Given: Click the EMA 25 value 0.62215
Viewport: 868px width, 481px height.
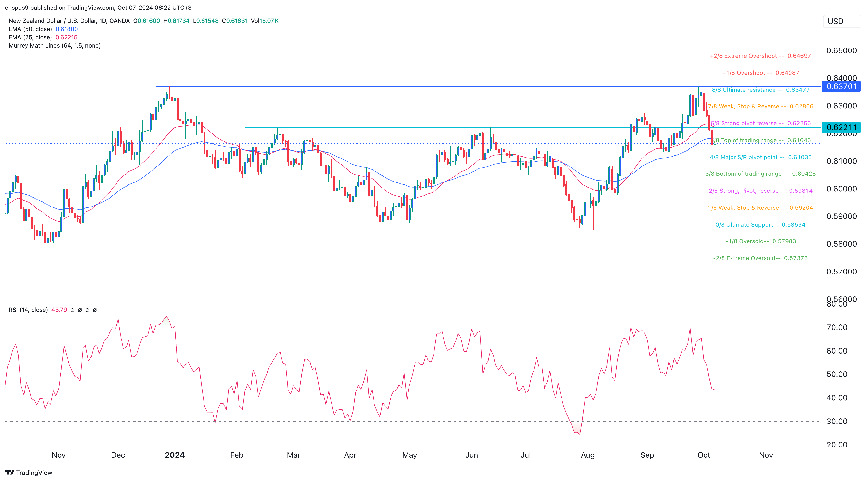Looking at the screenshot, I should coord(66,37).
